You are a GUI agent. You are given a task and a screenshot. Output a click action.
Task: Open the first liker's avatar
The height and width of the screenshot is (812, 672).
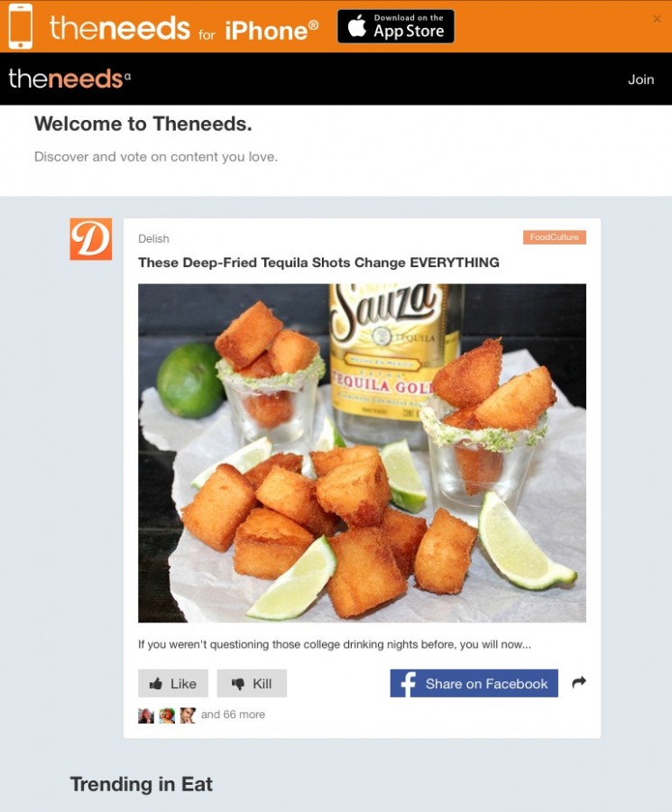coord(146,715)
